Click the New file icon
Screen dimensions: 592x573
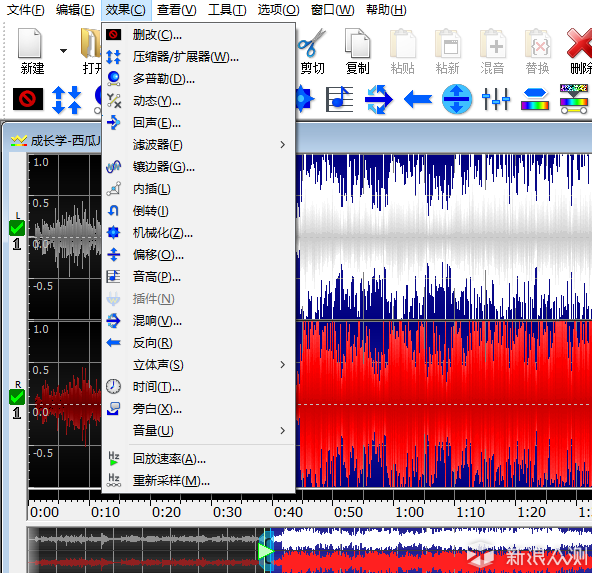click(30, 43)
